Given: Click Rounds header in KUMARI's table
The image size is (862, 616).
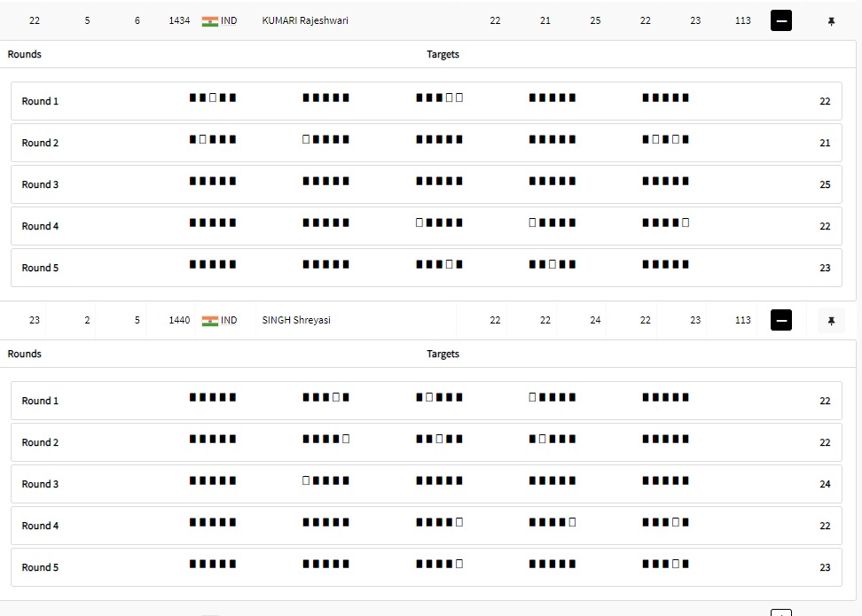Looking at the screenshot, I should 25,54.
